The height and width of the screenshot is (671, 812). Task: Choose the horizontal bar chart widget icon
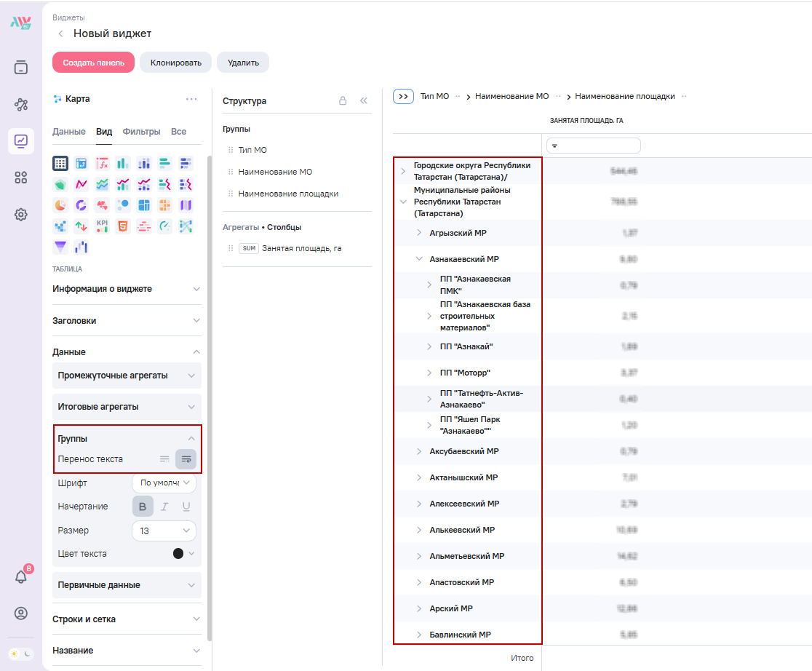click(x=164, y=163)
